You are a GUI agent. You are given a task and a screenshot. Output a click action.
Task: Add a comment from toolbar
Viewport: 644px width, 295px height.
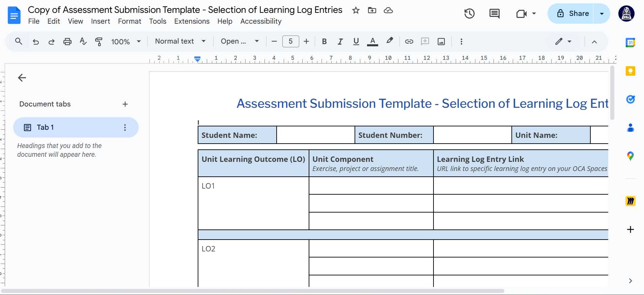pos(425,42)
